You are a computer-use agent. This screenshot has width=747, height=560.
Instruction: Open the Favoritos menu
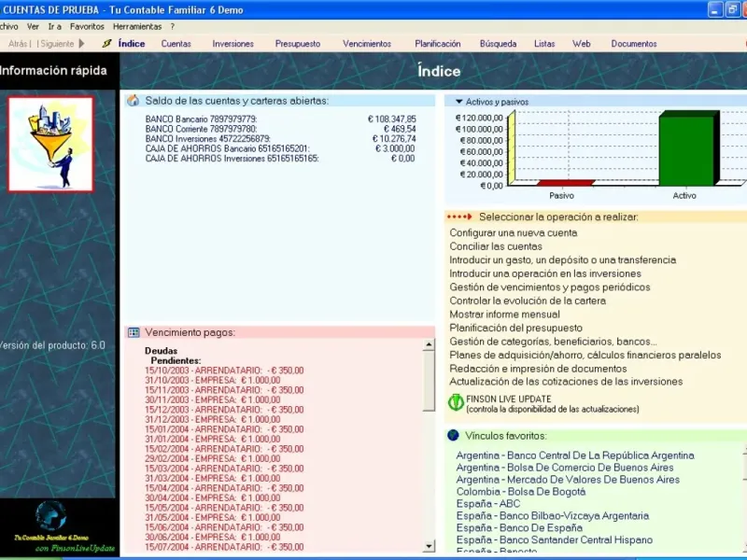point(87,27)
